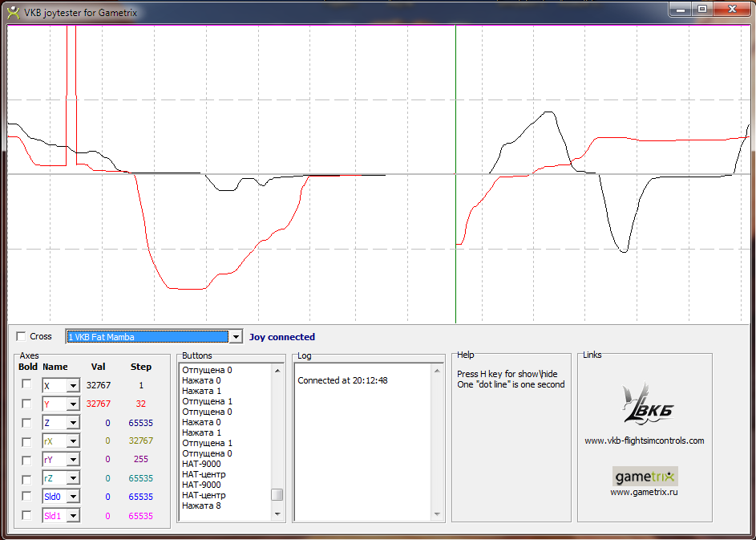Viewport: 756px width, 540px height.
Task: Click Log panel scroll up arrow
Action: [x=437, y=371]
